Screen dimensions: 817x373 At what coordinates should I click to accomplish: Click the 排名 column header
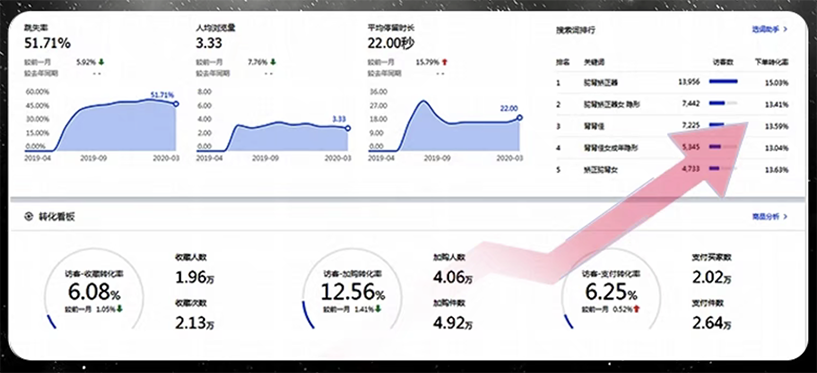click(x=563, y=62)
